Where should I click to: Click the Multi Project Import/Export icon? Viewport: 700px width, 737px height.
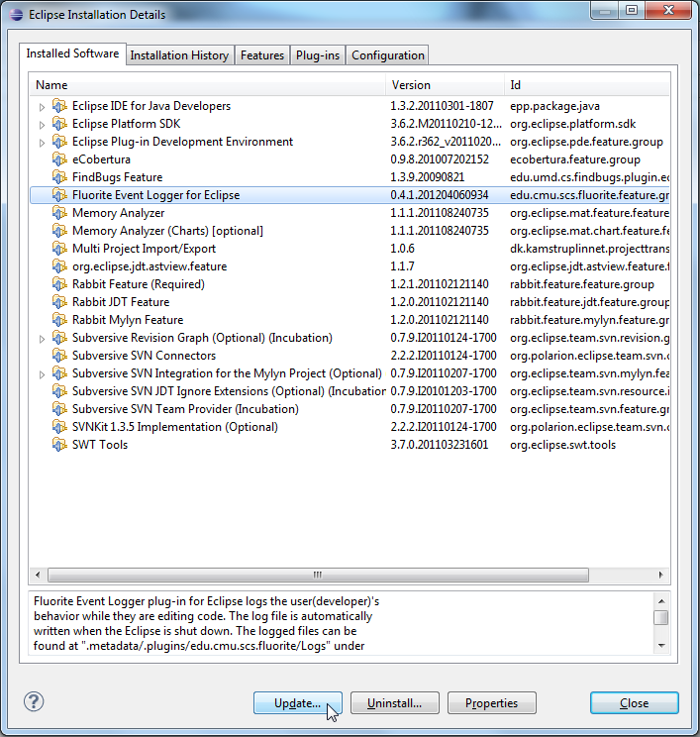pos(59,249)
